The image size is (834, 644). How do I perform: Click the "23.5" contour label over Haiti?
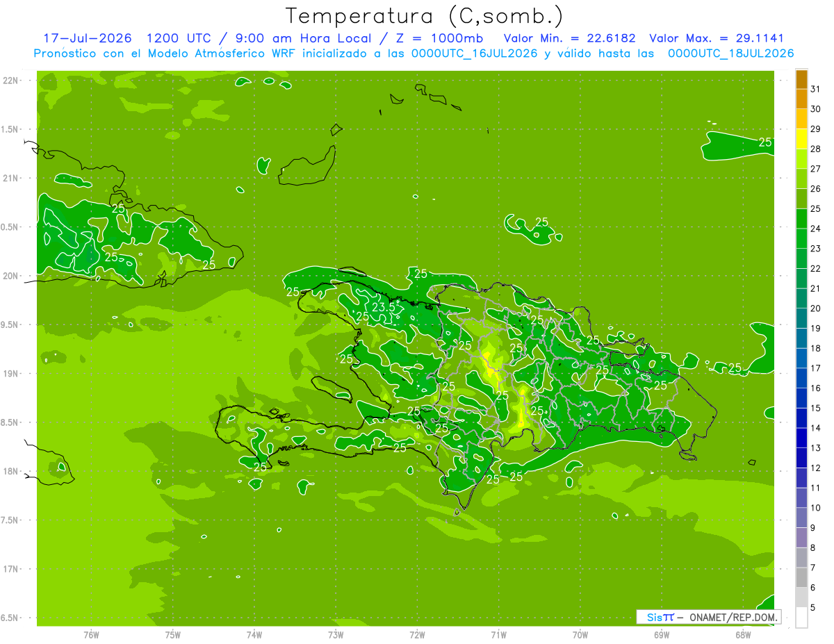(x=384, y=307)
